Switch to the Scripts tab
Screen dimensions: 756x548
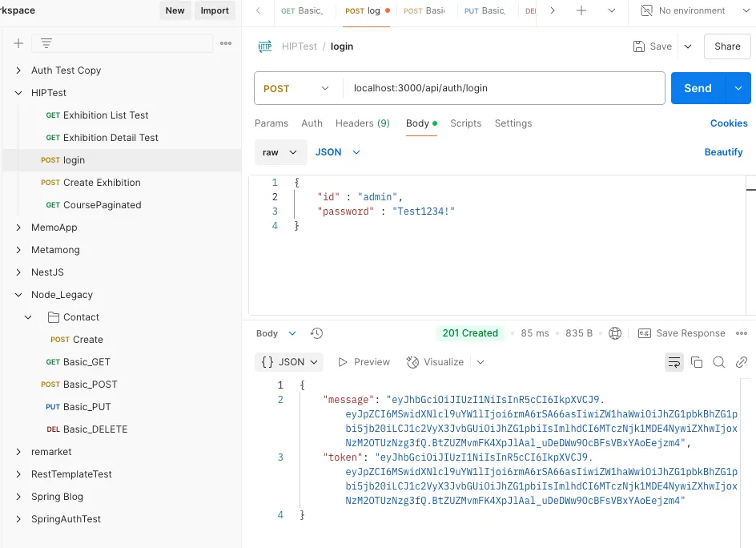click(x=465, y=123)
